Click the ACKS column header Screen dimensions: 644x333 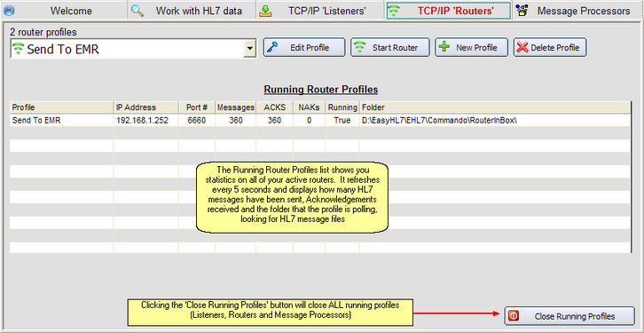coord(274,107)
